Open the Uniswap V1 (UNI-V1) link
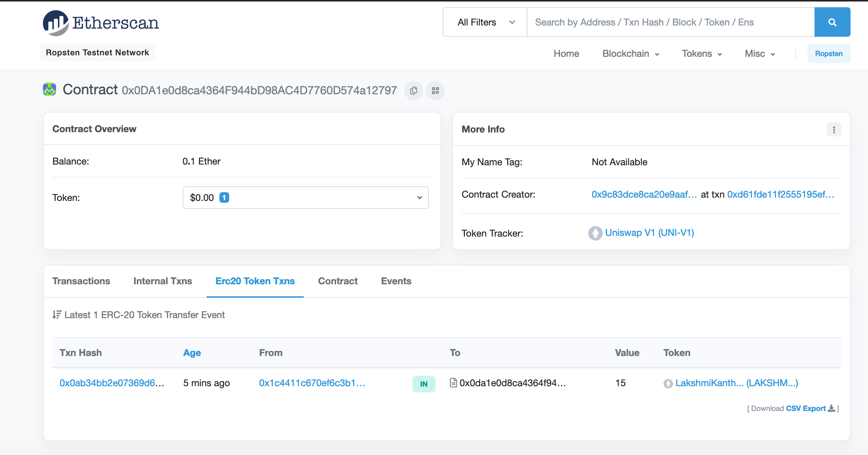Viewport: 868px width, 455px height. [649, 233]
